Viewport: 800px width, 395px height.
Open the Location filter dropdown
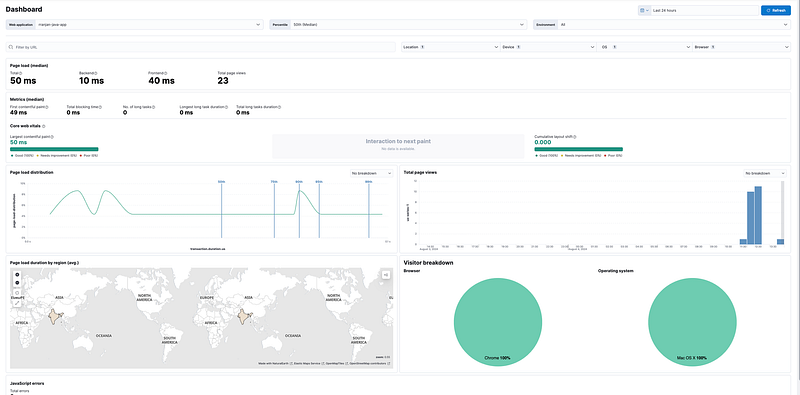[x=451, y=47]
